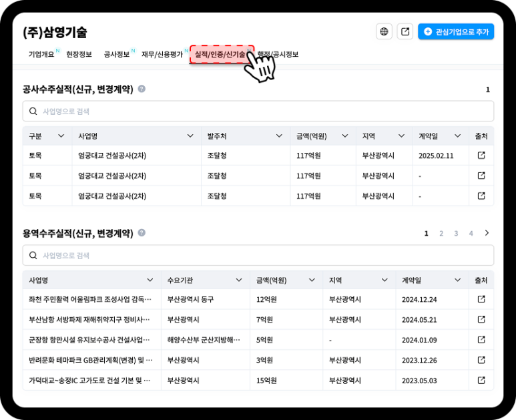Viewport: 516px width, 420px height.
Task: Switch to the 기업개요 tab
Action: point(41,54)
